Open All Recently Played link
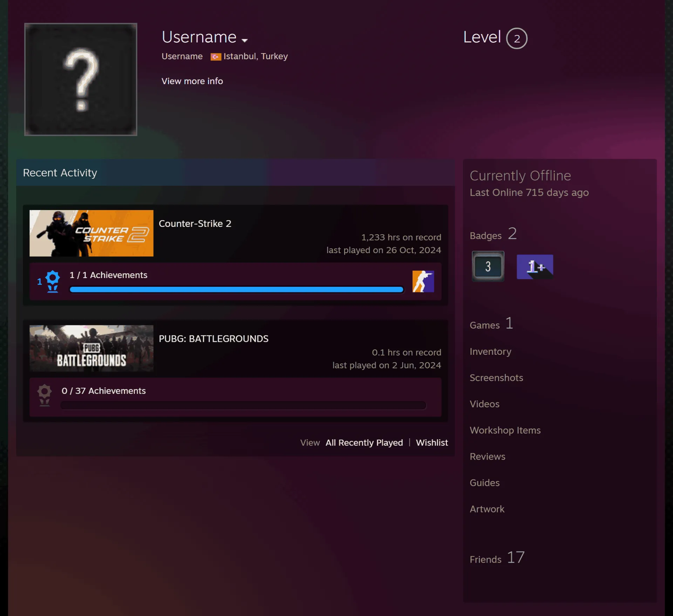The image size is (673, 616). point(364,442)
